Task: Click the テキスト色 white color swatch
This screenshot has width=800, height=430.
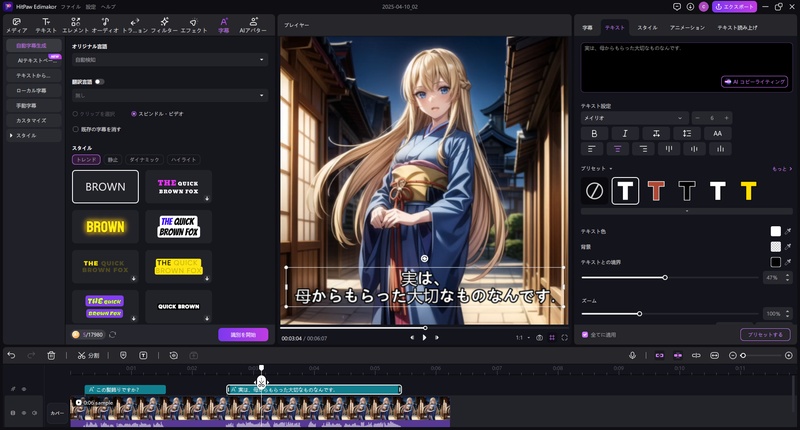Action: [776, 231]
